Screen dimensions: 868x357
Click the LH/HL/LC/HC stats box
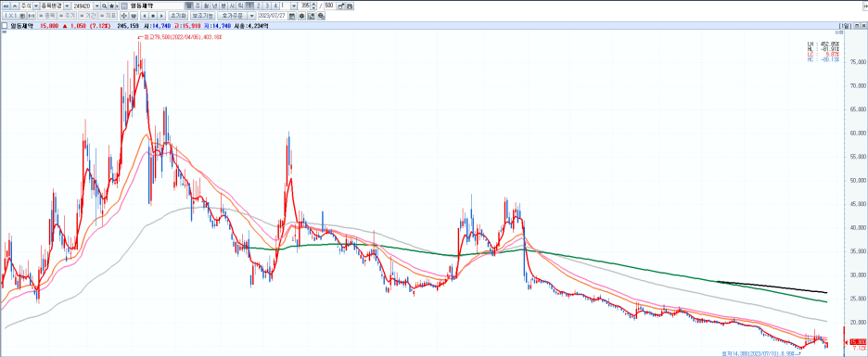point(823,52)
